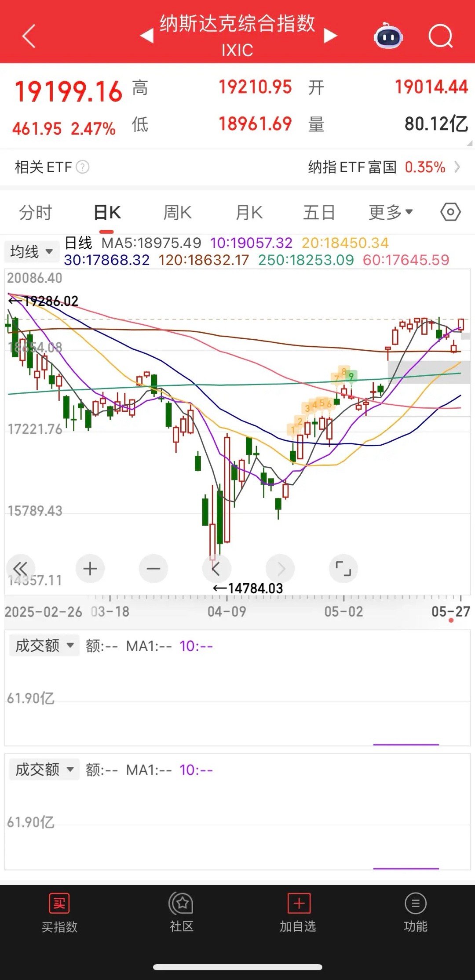Tap 纳斯达克综合指数 title

[x=237, y=24]
